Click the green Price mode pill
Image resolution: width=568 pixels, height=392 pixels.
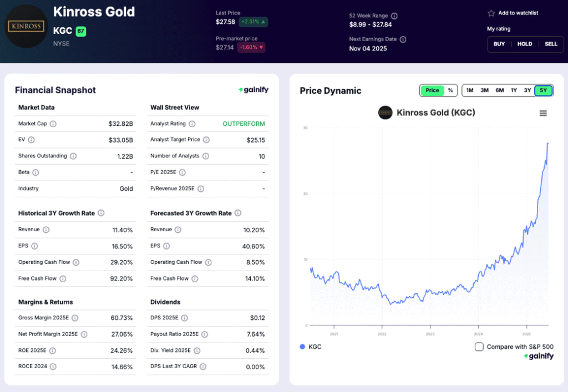(x=433, y=90)
